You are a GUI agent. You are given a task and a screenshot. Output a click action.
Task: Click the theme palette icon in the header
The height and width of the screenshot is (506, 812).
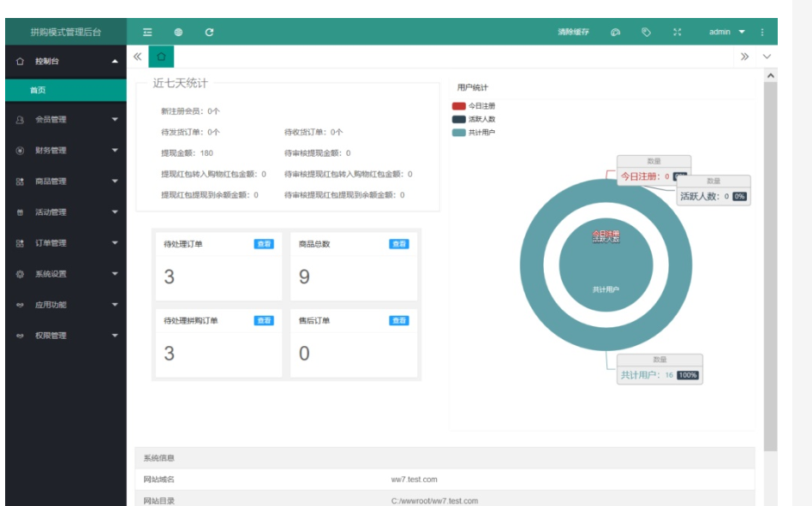(614, 32)
